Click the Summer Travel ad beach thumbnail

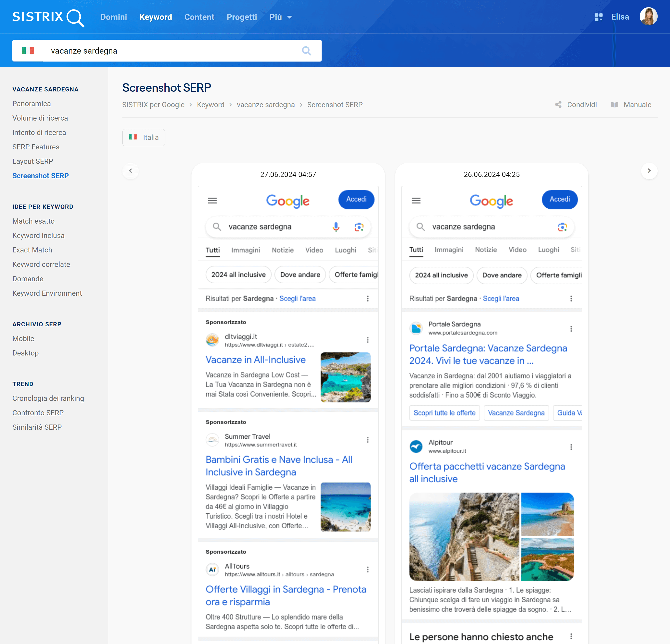345,507
